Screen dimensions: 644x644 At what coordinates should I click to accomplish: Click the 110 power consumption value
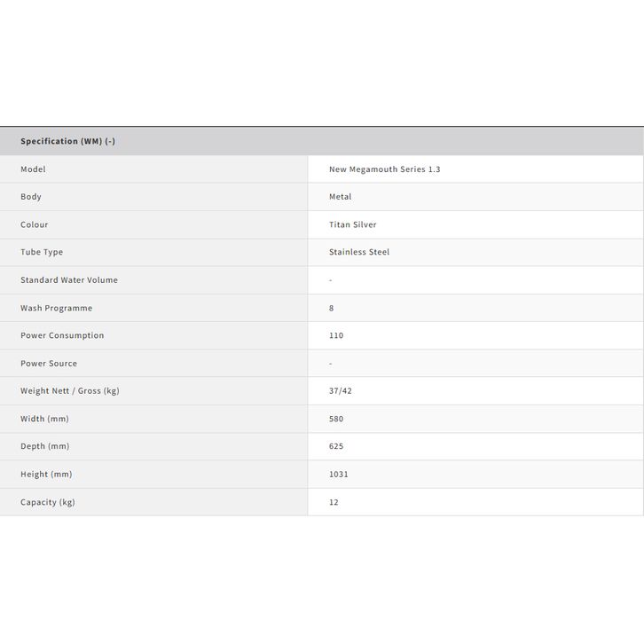click(336, 336)
